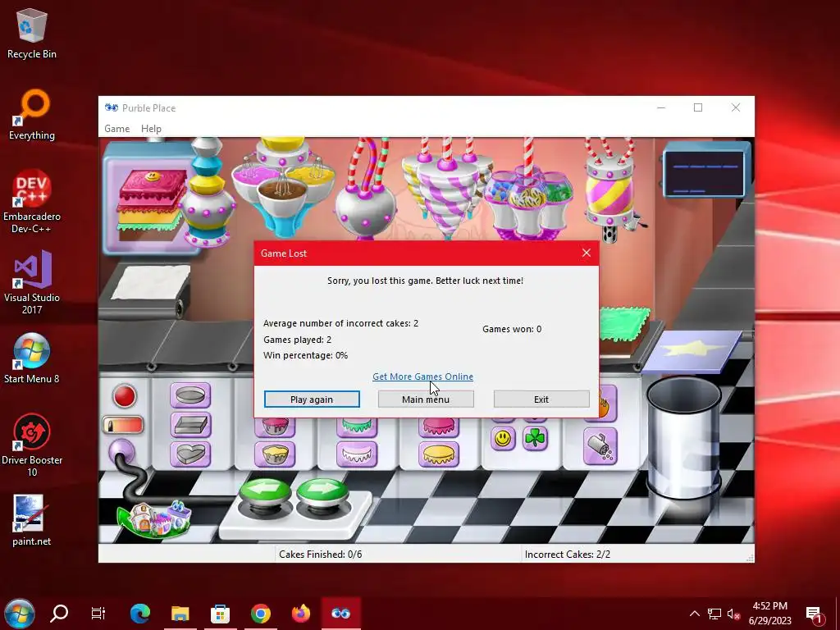Open paint.net desktop shortcut
The height and width of the screenshot is (630, 840).
click(32, 520)
